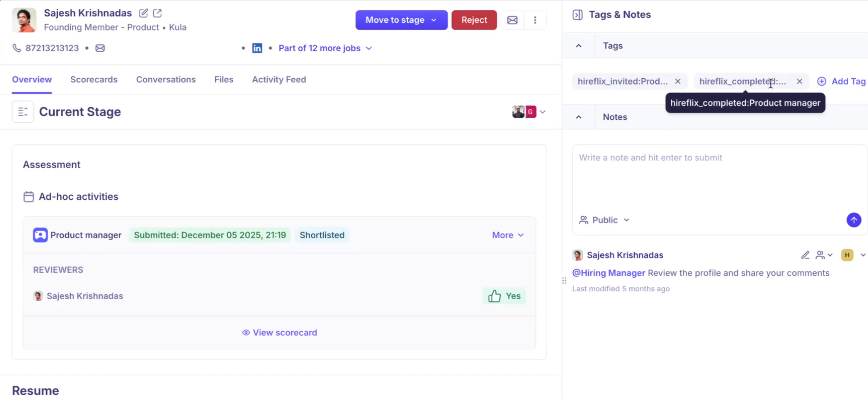
Task: Collapse the Tags section
Action: pos(579,46)
